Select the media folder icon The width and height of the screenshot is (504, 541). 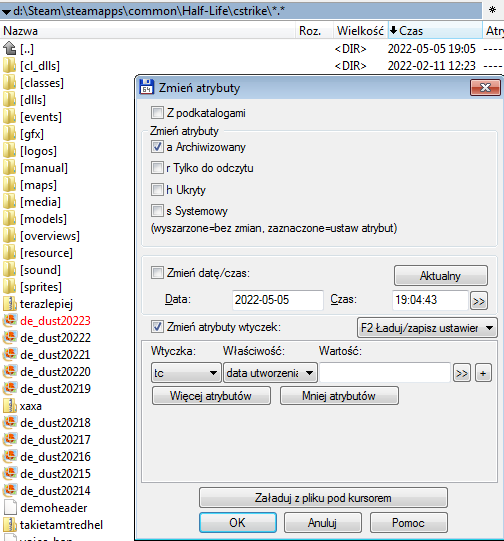[10, 201]
